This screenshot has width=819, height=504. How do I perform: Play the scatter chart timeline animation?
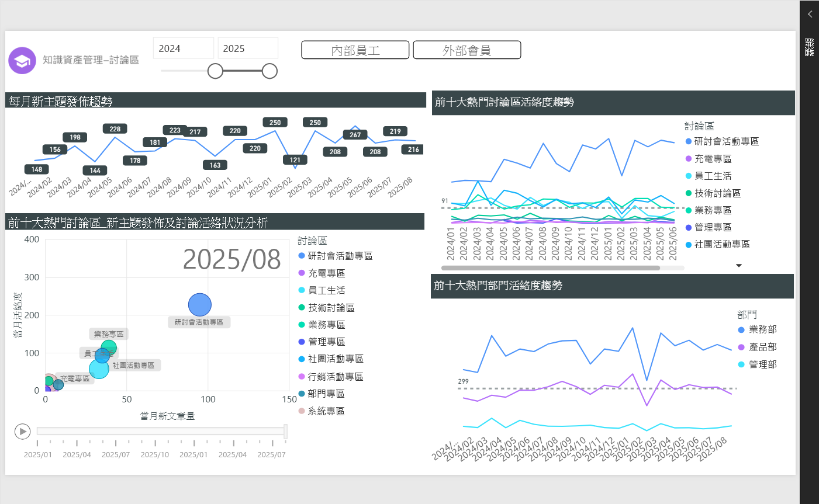point(22,432)
